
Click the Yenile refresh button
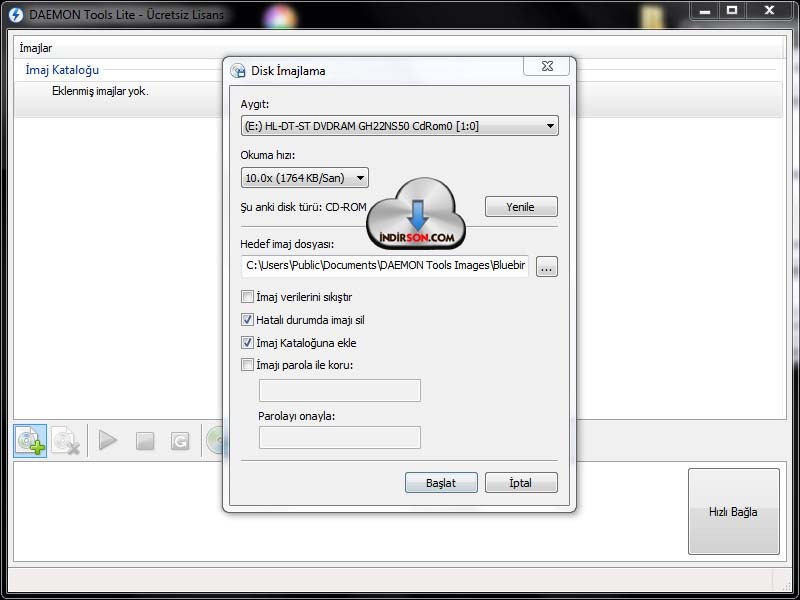point(521,207)
